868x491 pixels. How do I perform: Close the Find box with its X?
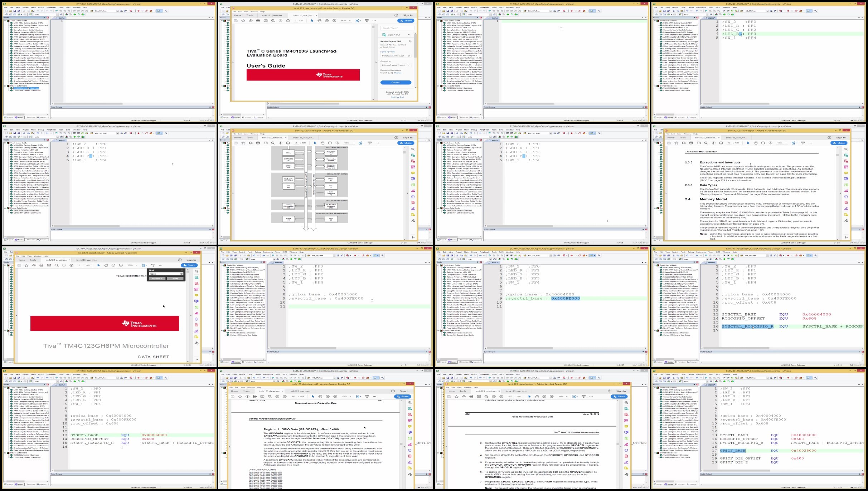182,270
